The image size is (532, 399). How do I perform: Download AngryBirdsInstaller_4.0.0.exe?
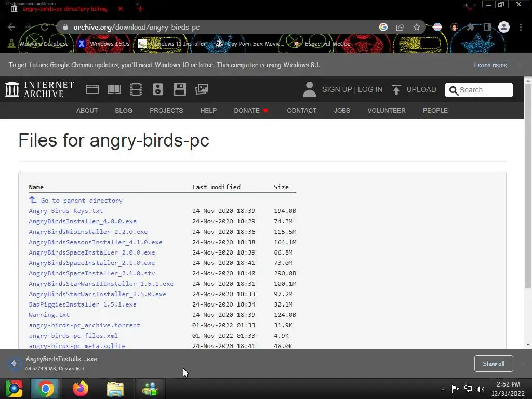point(83,221)
